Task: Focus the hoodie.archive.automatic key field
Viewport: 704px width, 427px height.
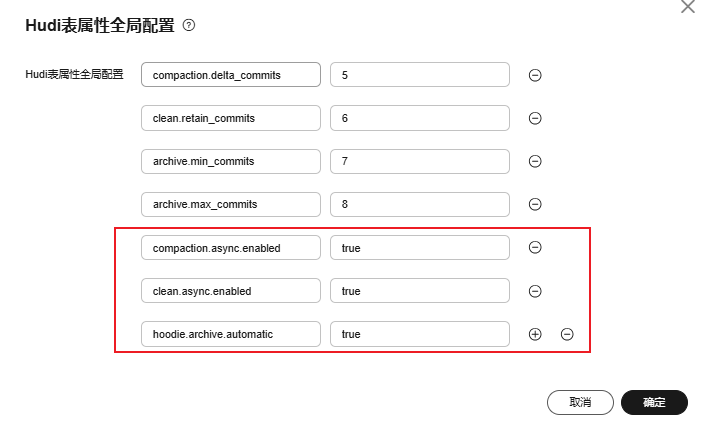Action: (x=231, y=334)
